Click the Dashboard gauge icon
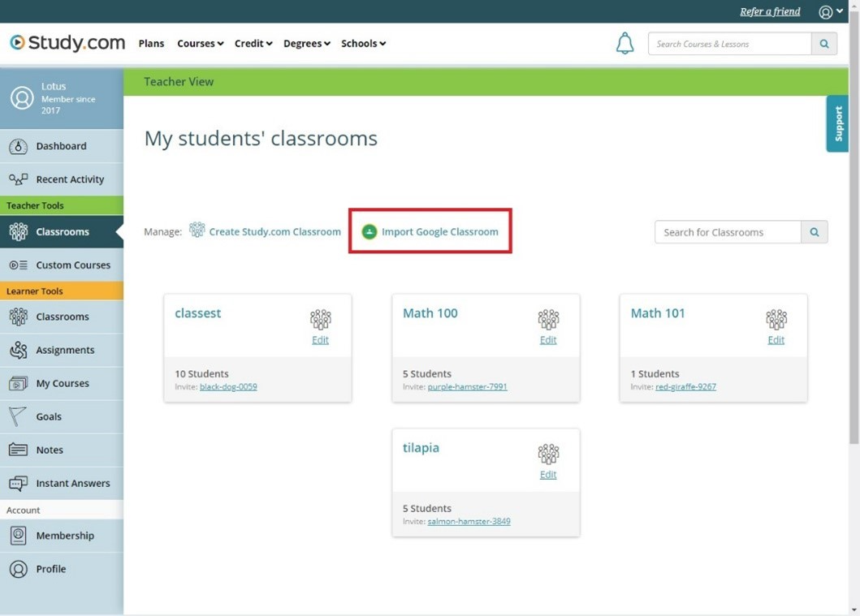Image resolution: width=860 pixels, height=616 pixels. (x=18, y=146)
